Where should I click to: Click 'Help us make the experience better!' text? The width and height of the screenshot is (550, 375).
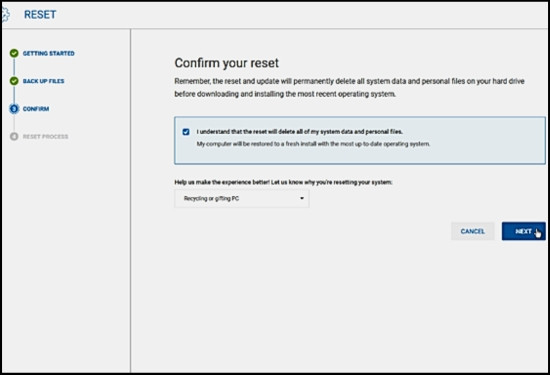click(283, 182)
